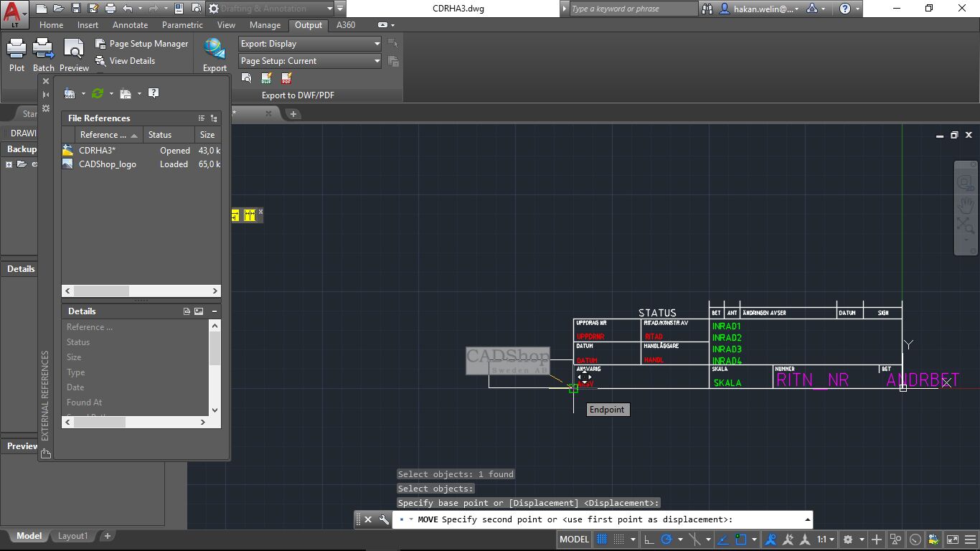The height and width of the screenshot is (551, 980).
Task: Click the Save As icon in the quick access toolbar
Action: (x=93, y=9)
